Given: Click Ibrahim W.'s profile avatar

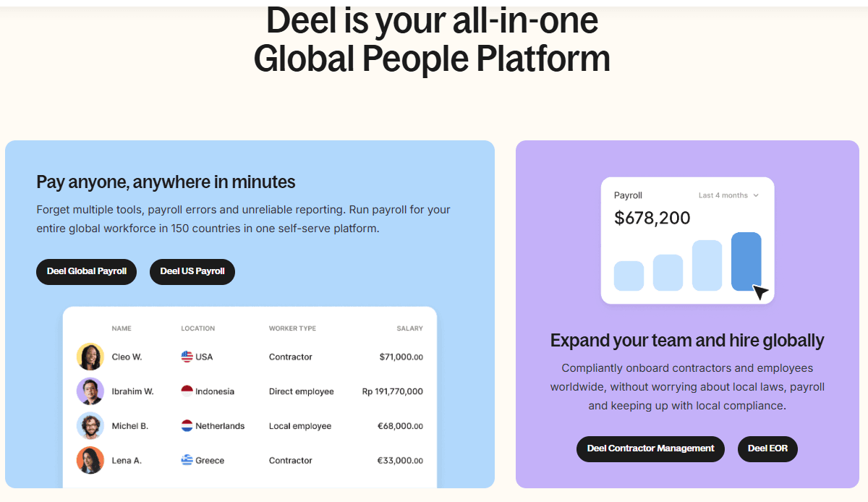Looking at the screenshot, I should pyautogui.click(x=90, y=391).
